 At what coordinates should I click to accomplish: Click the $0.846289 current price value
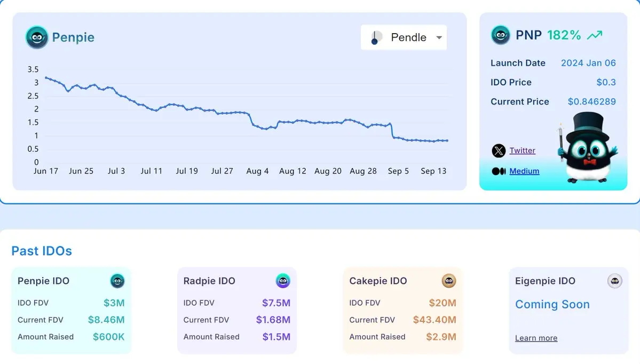[x=592, y=101]
